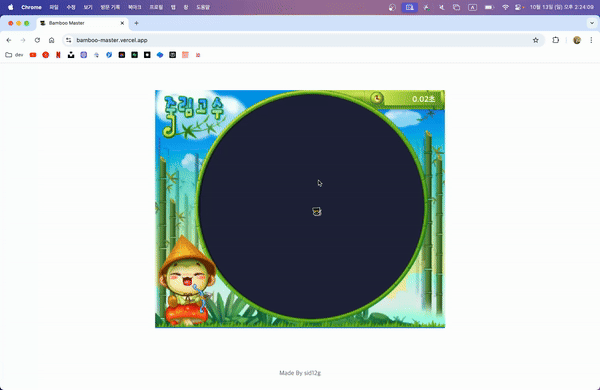This screenshot has height=390, width=600.
Task: Expand the tab search dropdown arrow
Action: point(592,23)
